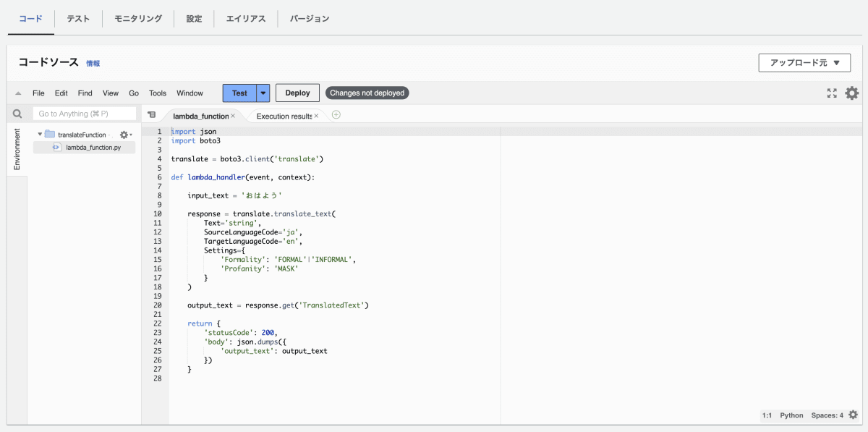Screen dimensions: 868x432
Task: Open the File menu
Action: pos(38,93)
